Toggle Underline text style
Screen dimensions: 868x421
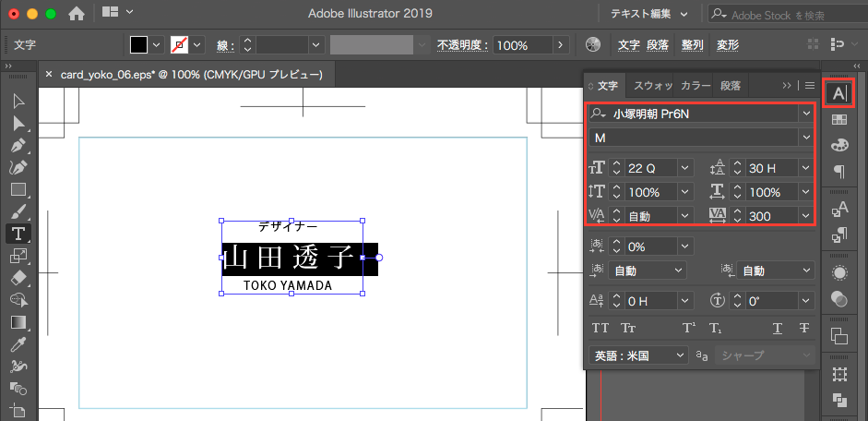777,328
